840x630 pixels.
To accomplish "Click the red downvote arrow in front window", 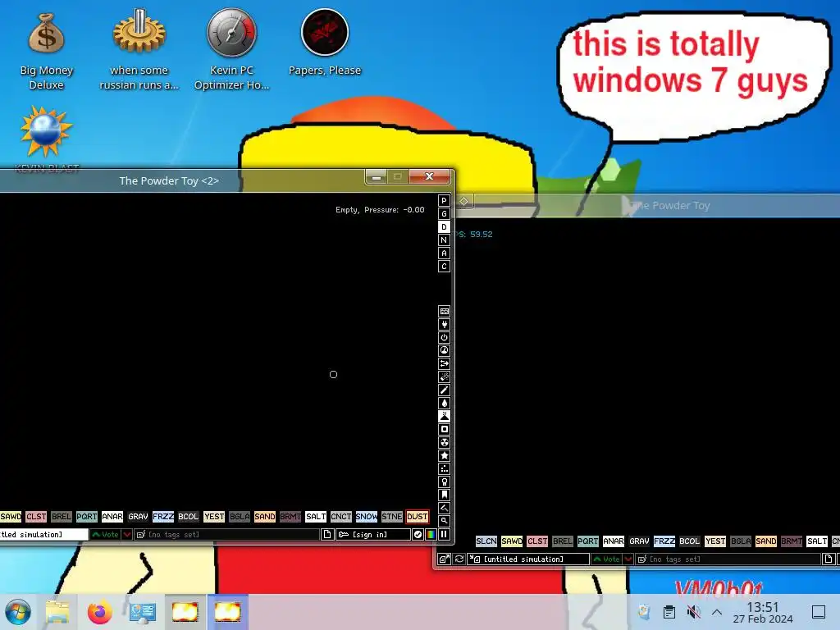I will pyautogui.click(x=127, y=535).
